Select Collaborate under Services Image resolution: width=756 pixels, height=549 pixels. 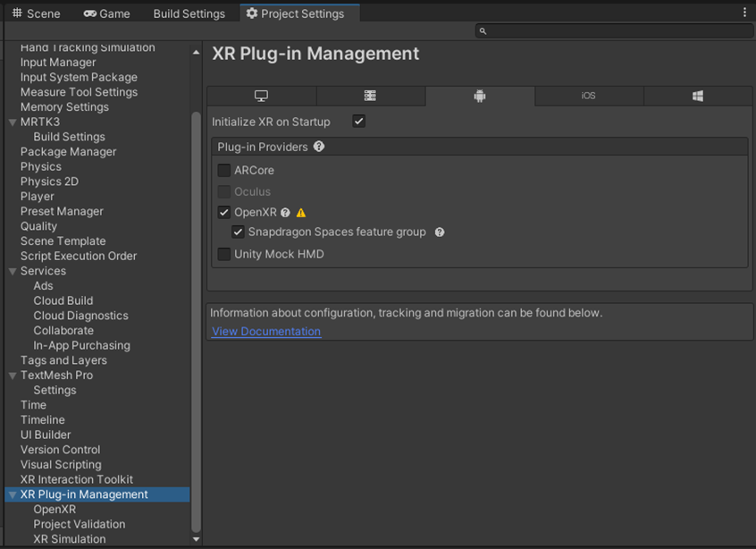click(x=63, y=331)
